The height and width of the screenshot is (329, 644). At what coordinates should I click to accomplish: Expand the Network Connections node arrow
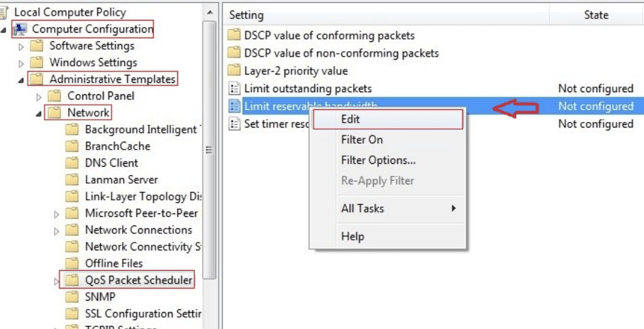57,231
